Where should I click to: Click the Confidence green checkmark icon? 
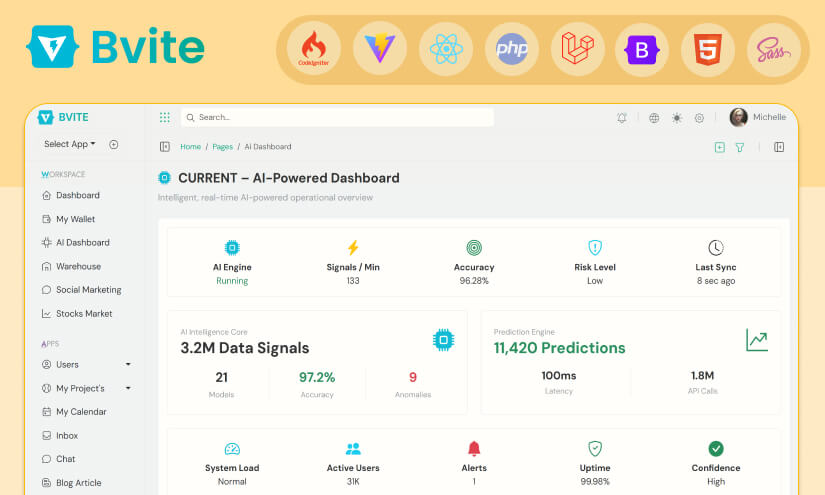(716, 448)
